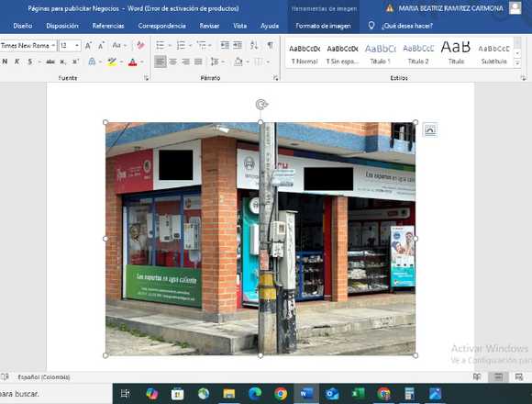Increase paragraph indent
Viewport: 532px width, 404px height.
[x=238, y=45]
